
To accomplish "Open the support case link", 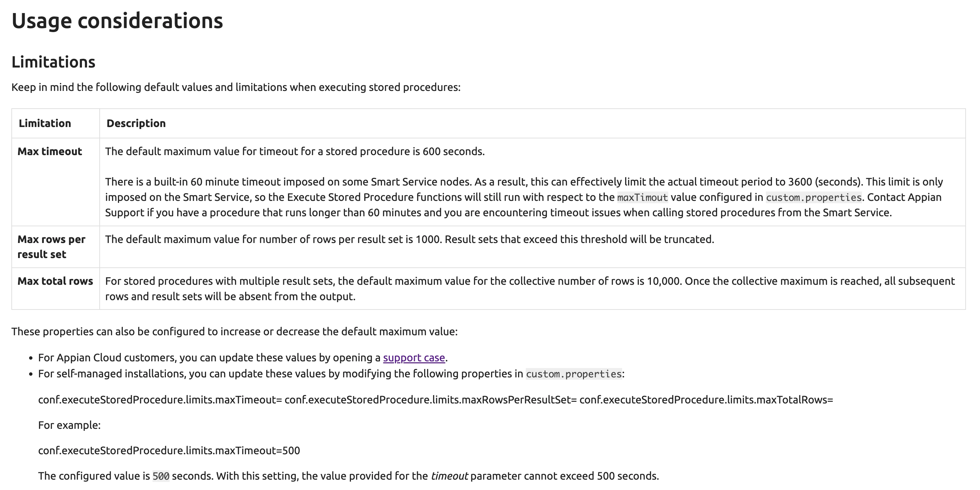I will pyautogui.click(x=414, y=358).
